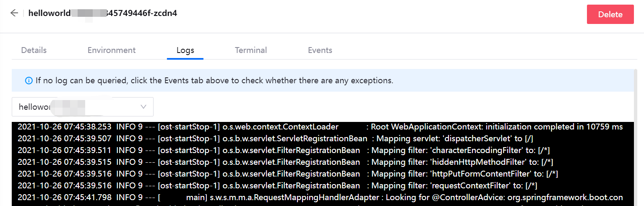Open the helloworld container selection box
The image size is (644, 206).
82,107
